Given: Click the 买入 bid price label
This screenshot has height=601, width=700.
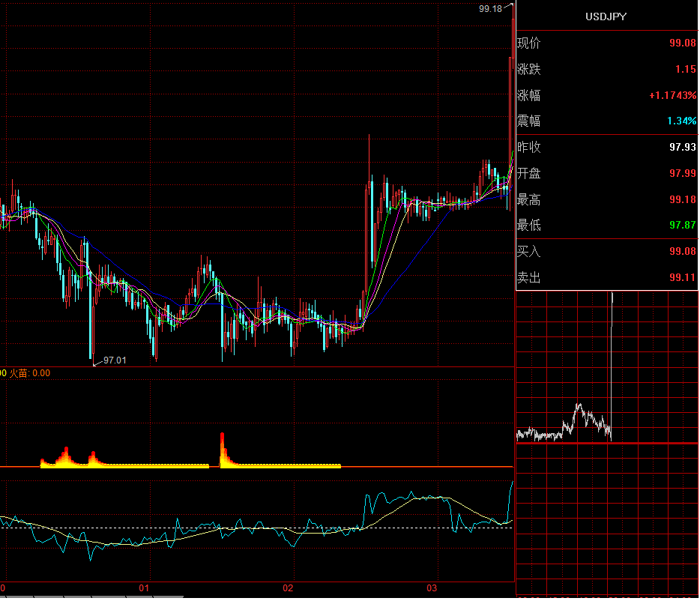Looking at the screenshot, I should [529, 252].
